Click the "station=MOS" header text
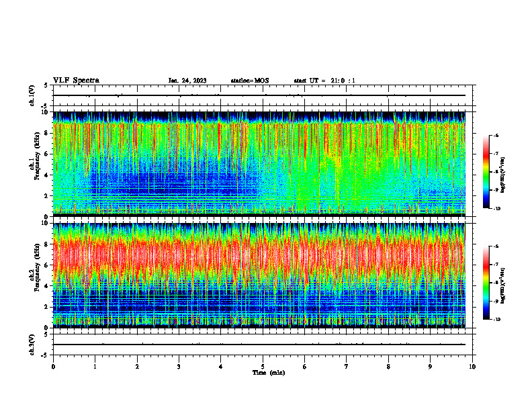 click(x=250, y=81)
